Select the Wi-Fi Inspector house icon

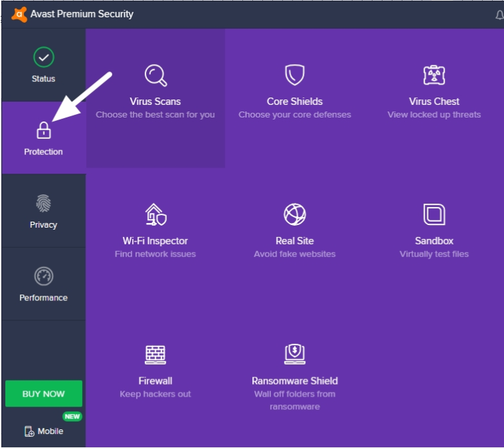(x=156, y=214)
